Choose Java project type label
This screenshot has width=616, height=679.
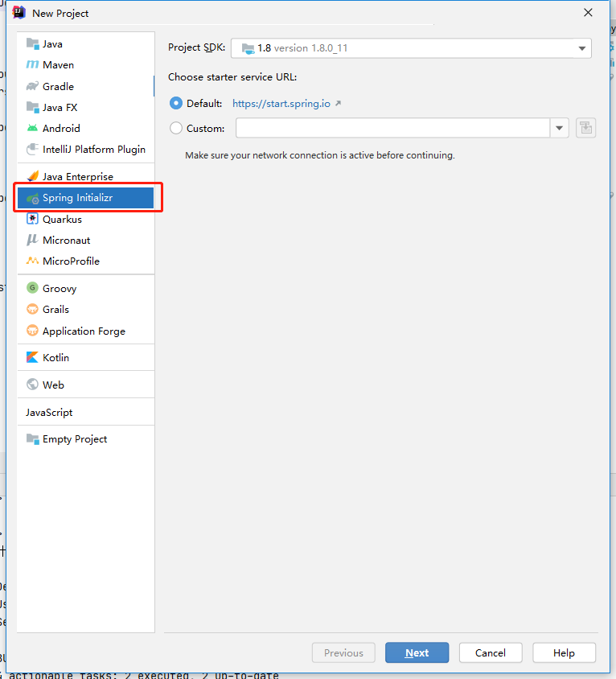click(52, 44)
